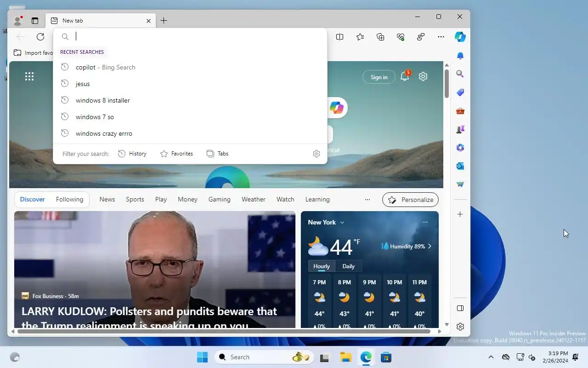Open Copilot icon in Edge toolbar
588x368 pixels.
coord(460,37)
